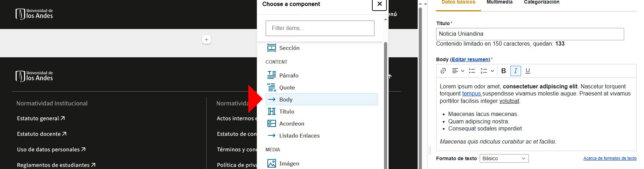Toggle underline formatting
This screenshot has width=644, height=169.
(527, 71)
